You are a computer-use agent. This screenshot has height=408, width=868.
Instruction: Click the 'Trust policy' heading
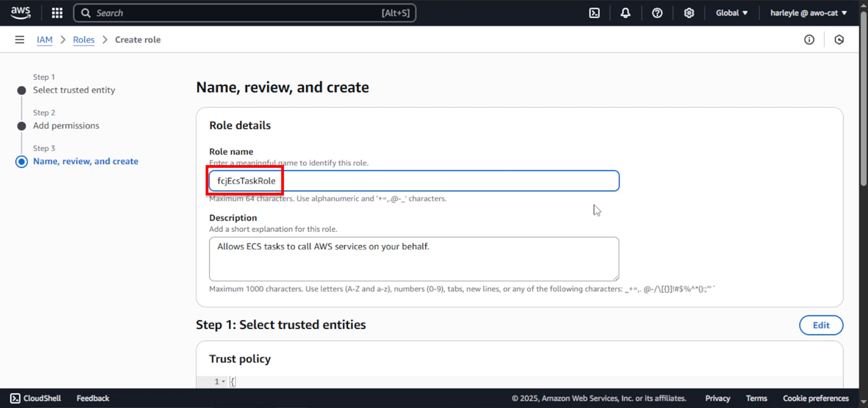[x=240, y=359]
